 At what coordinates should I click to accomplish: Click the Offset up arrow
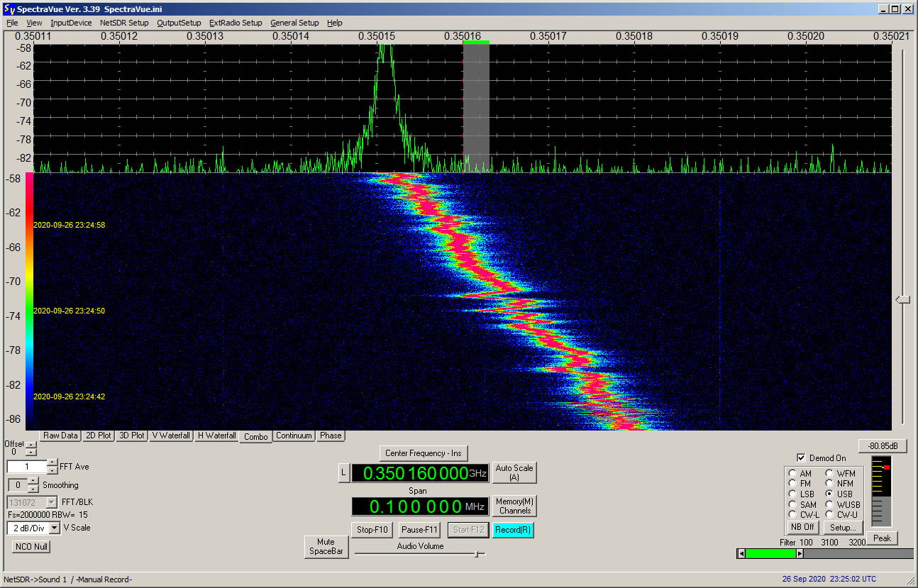click(31, 444)
